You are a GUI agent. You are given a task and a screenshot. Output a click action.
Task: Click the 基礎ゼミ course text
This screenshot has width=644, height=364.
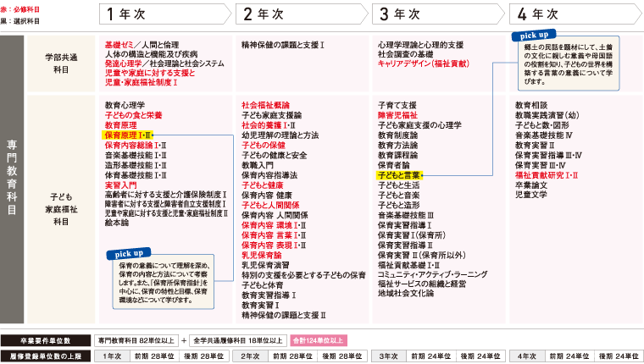click(x=119, y=45)
